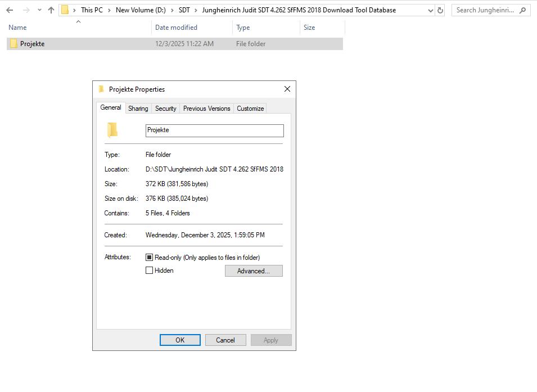Open the SDT breadcrumb folder
Image resolution: width=537 pixels, height=392 pixels.
point(184,10)
